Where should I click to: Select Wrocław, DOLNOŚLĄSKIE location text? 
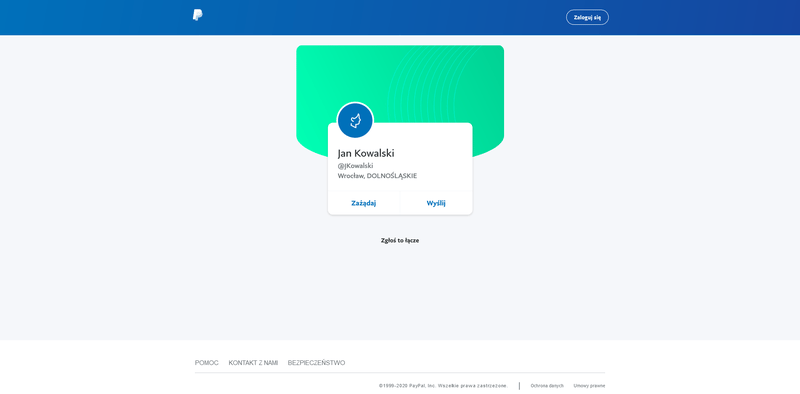(x=377, y=176)
